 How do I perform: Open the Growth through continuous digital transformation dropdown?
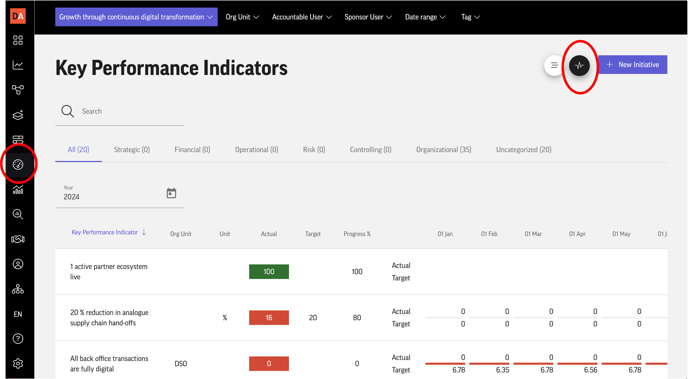click(x=136, y=17)
